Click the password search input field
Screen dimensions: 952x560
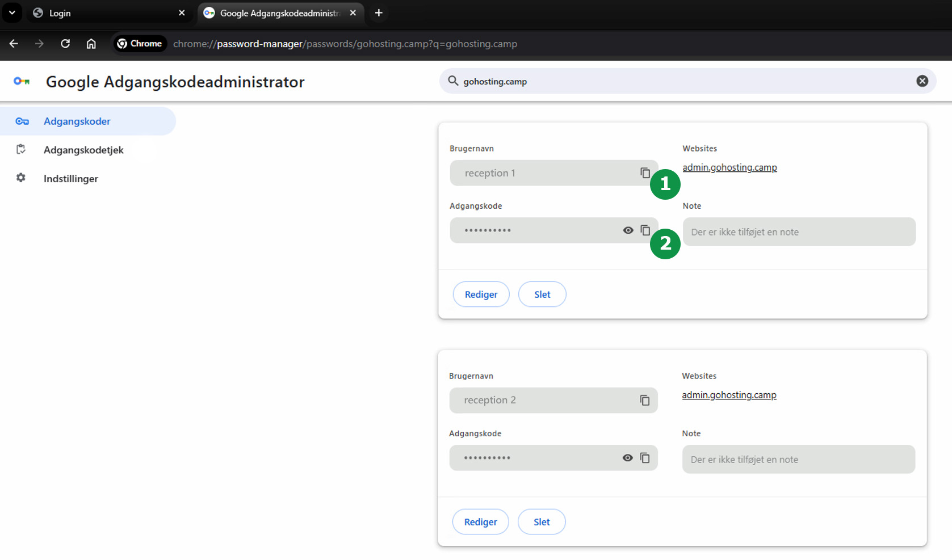pyautogui.click(x=681, y=81)
